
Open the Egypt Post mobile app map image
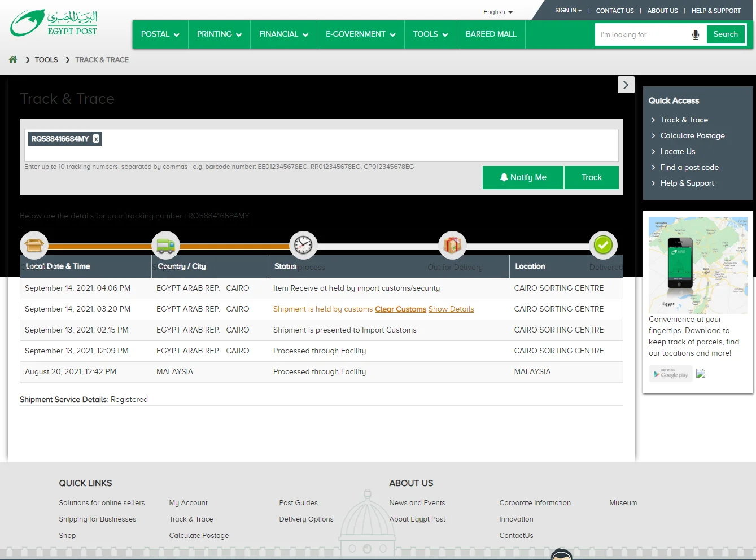coord(698,265)
